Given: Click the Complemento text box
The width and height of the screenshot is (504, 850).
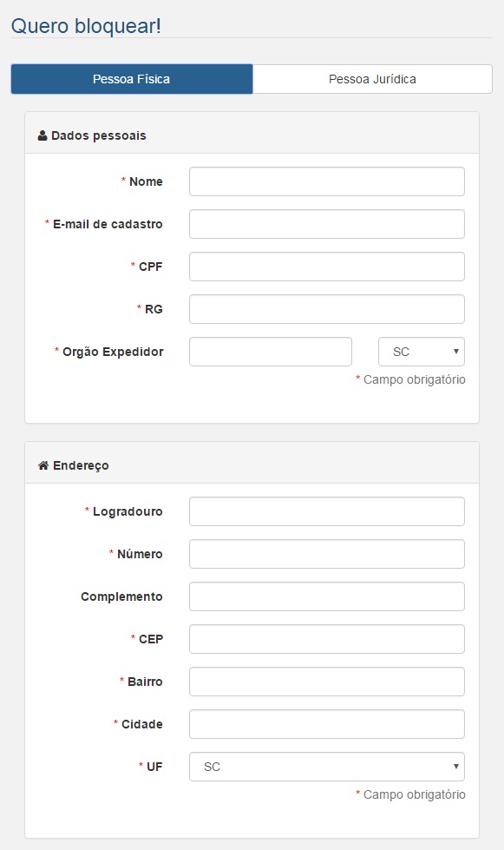Looking at the screenshot, I should click(327, 596).
